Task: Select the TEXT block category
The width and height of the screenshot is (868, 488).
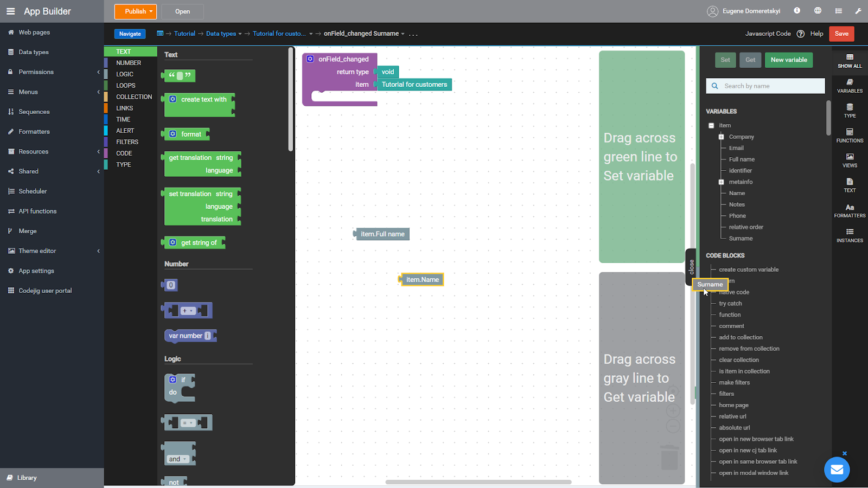Action: 131,52
